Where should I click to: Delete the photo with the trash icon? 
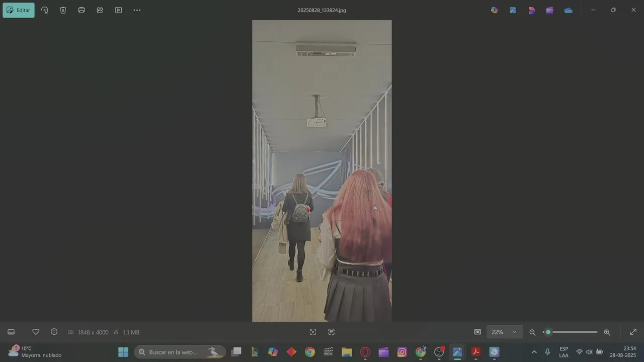point(63,10)
